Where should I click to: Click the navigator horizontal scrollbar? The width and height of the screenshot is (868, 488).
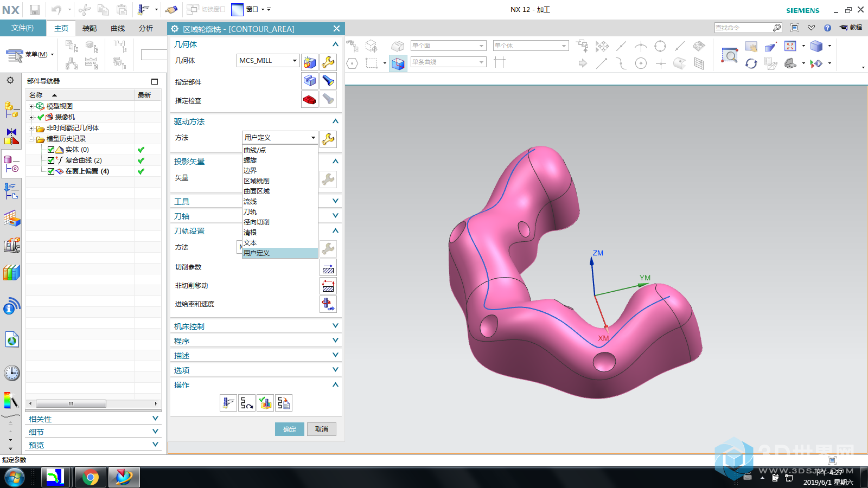pos(71,403)
